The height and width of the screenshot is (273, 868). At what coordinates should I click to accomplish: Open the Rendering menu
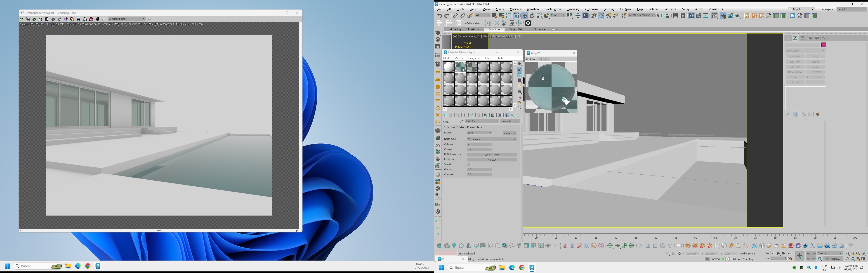(573, 9)
